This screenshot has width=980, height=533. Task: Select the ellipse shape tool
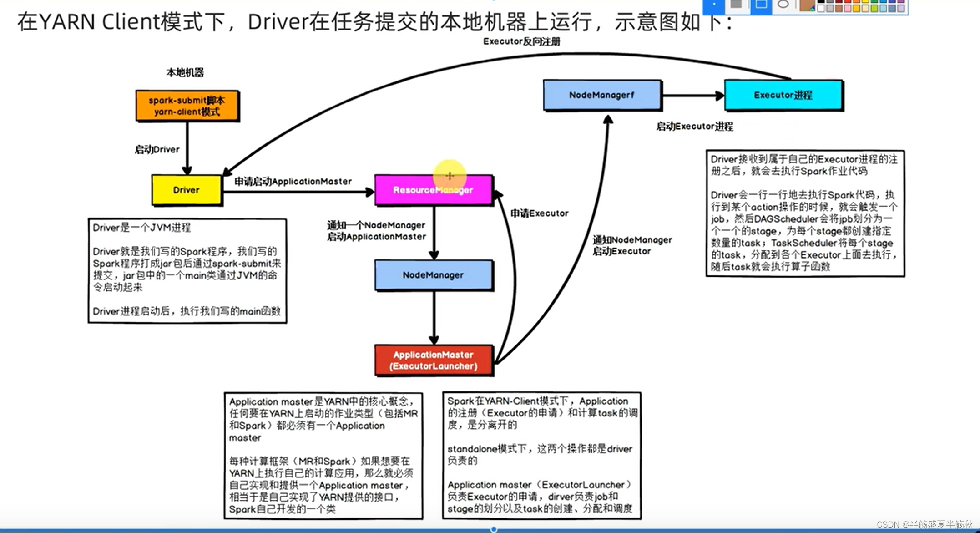(x=783, y=5)
